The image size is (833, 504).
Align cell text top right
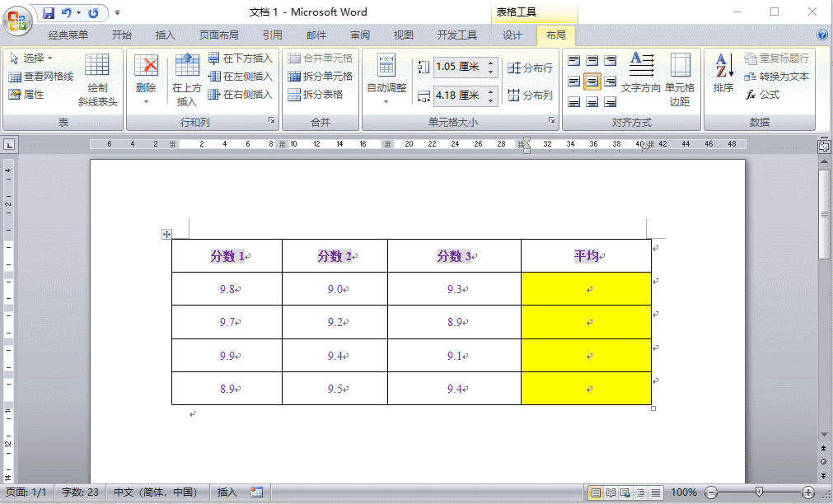[610, 60]
